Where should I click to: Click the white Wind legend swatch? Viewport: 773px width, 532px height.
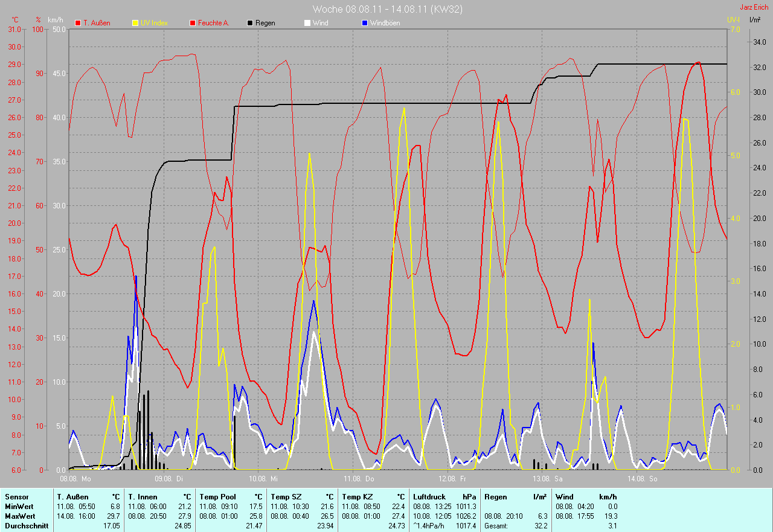(x=307, y=23)
